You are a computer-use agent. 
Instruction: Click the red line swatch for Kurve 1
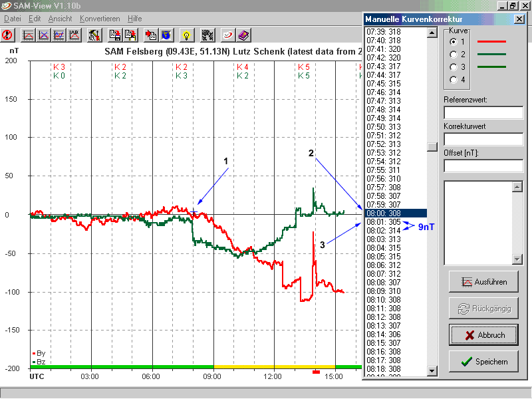click(x=491, y=42)
